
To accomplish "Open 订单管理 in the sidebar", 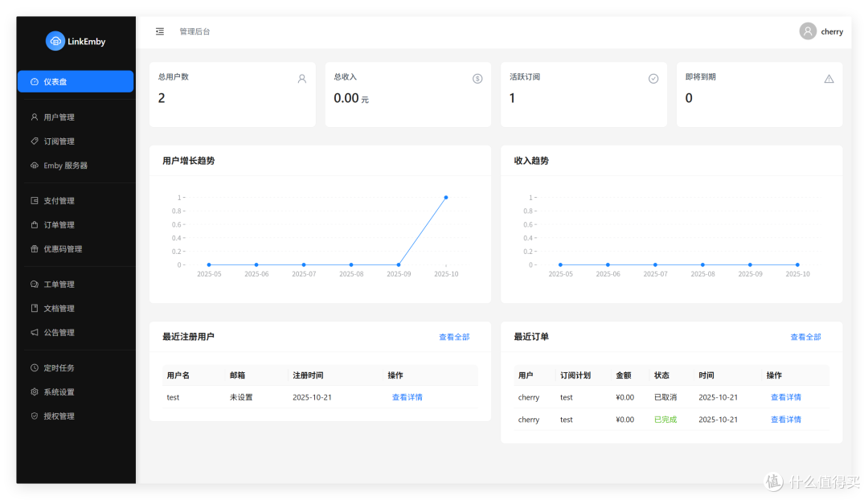I will click(x=76, y=225).
